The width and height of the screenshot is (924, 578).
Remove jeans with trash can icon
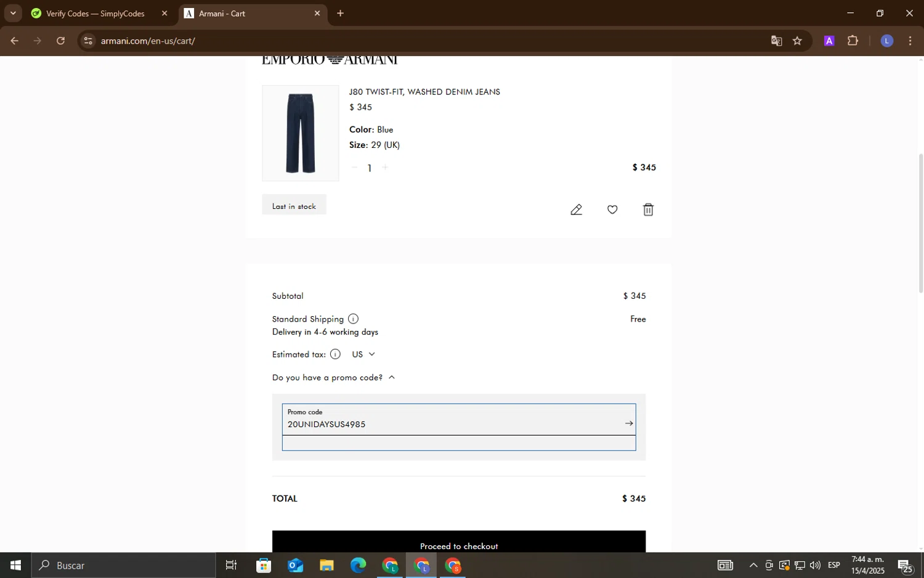648,210
